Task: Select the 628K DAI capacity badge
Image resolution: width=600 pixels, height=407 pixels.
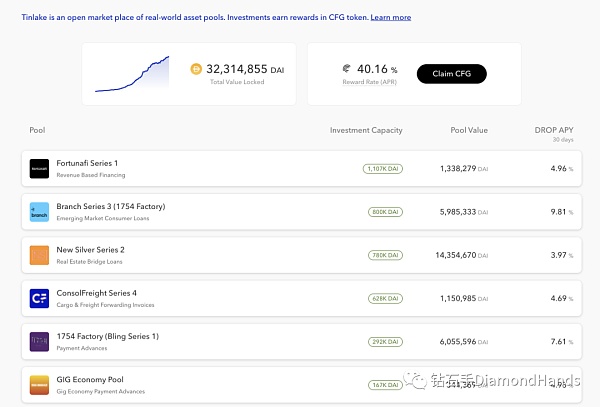Action: (384, 298)
